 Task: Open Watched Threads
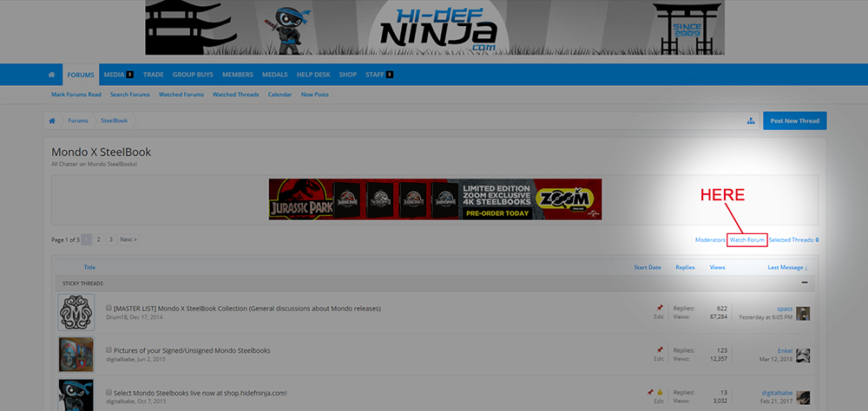tap(236, 95)
